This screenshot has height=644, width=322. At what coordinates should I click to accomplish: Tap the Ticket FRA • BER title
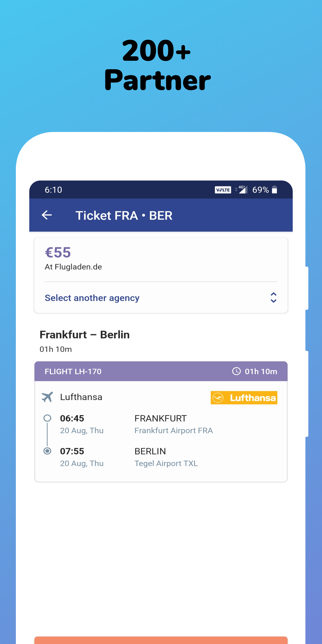coord(124,215)
